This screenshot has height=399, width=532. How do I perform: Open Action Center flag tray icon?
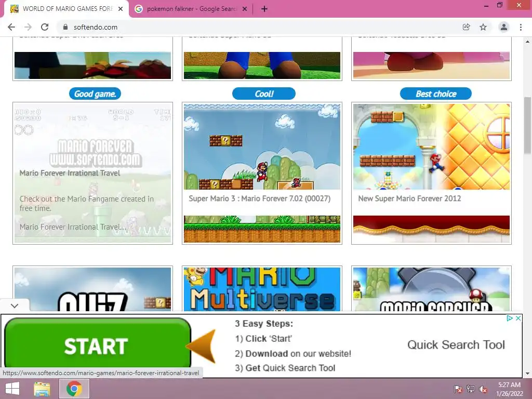coord(458,389)
